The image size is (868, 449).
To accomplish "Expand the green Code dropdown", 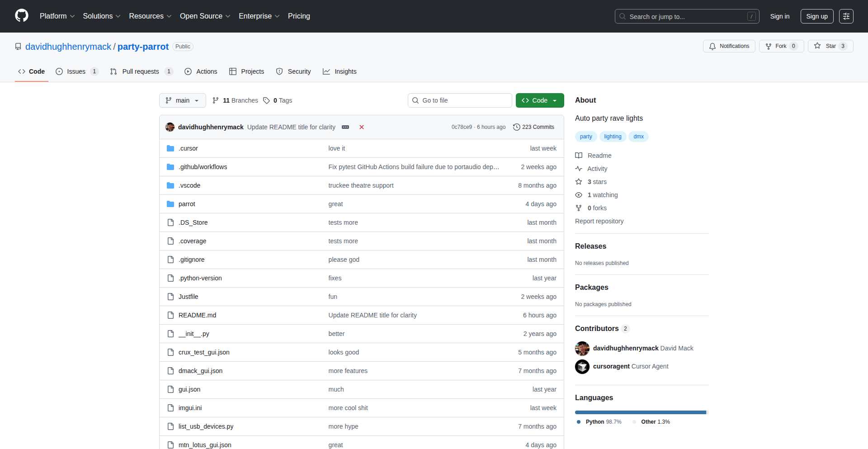I will pos(539,100).
